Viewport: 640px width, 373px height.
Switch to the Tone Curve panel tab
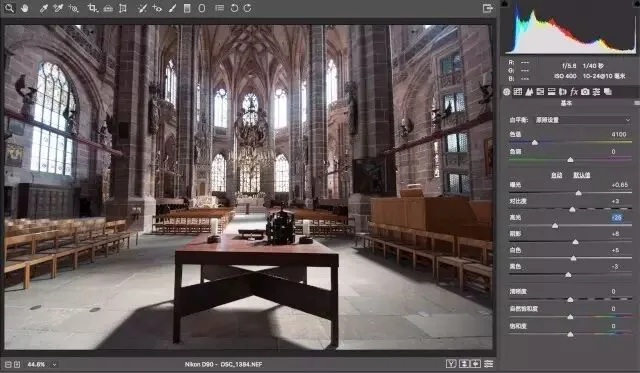[518, 92]
